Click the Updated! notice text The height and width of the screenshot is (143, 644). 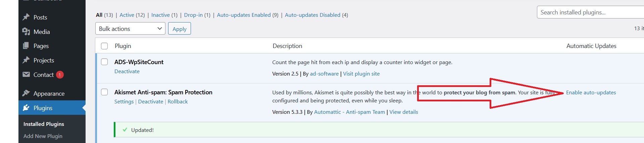[x=142, y=130]
